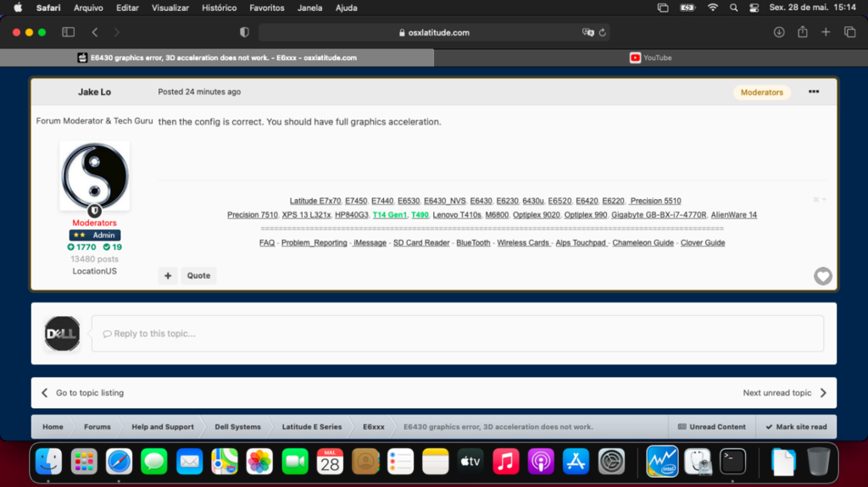Click Jake Lo's yin-yang avatar

tap(95, 175)
